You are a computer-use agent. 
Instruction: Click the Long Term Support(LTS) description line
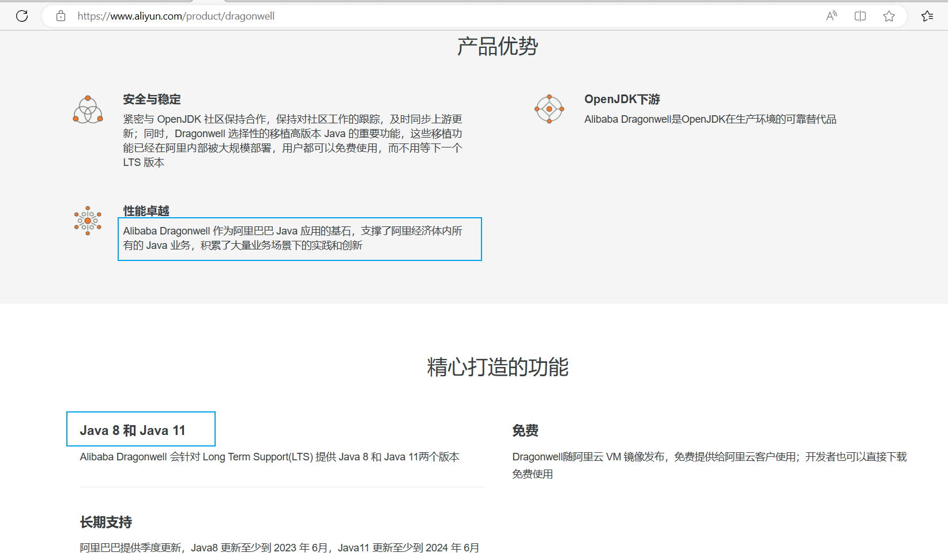[x=269, y=457]
